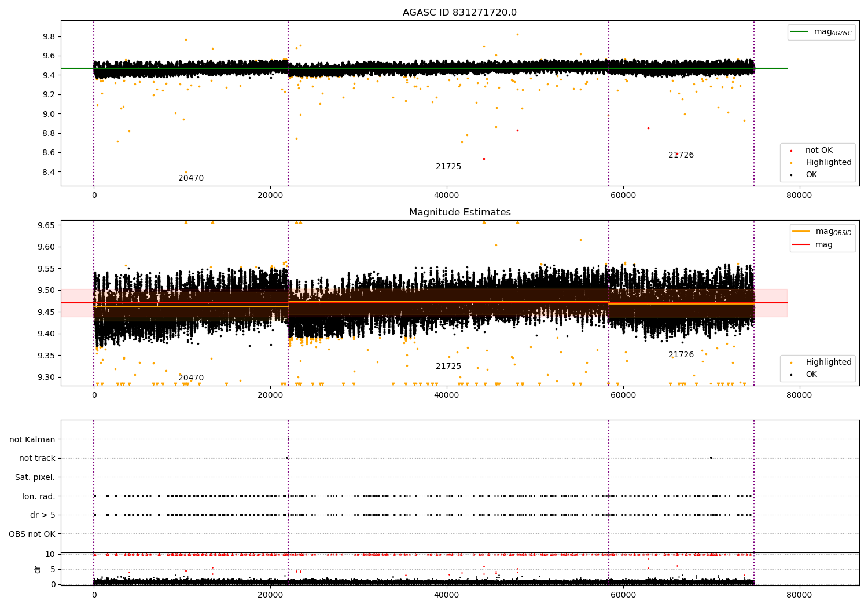868x608 pixels.
Task: Click obsid label 21725 in the middle plot
Action: pos(448,367)
